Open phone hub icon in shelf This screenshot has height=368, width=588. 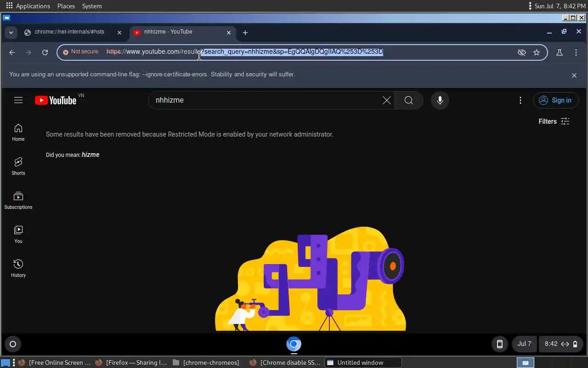[x=499, y=344]
